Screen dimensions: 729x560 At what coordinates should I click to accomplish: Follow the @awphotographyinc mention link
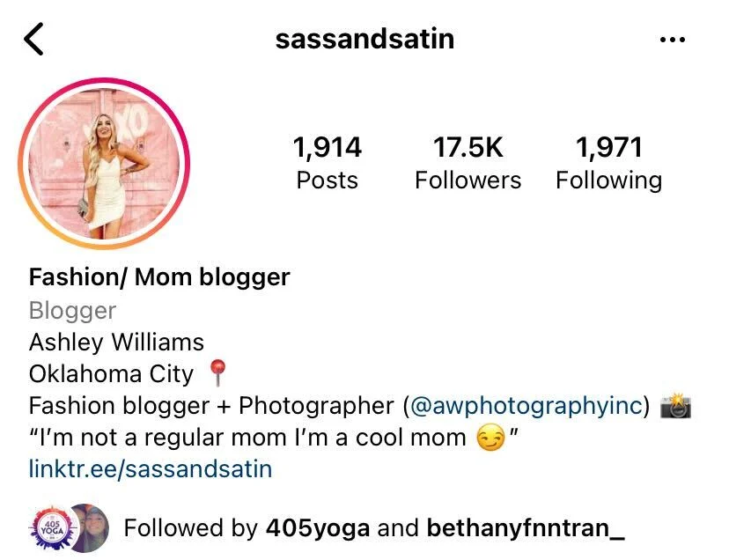click(526, 405)
